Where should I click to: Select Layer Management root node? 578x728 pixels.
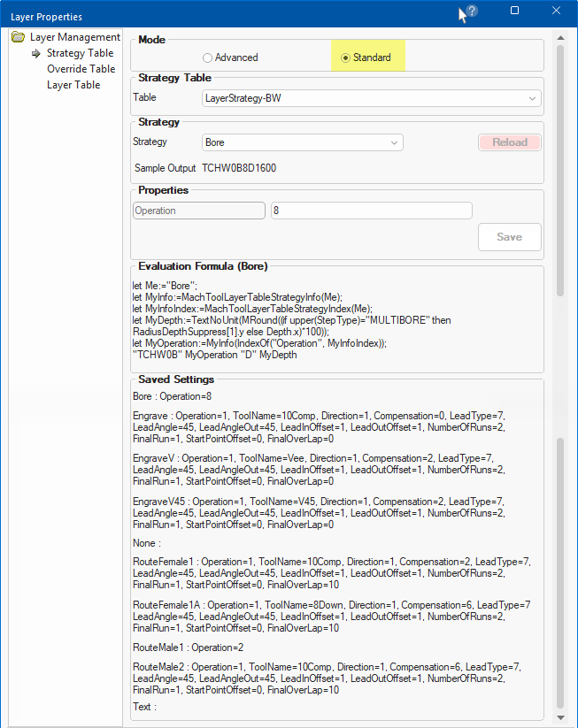(74, 37)
